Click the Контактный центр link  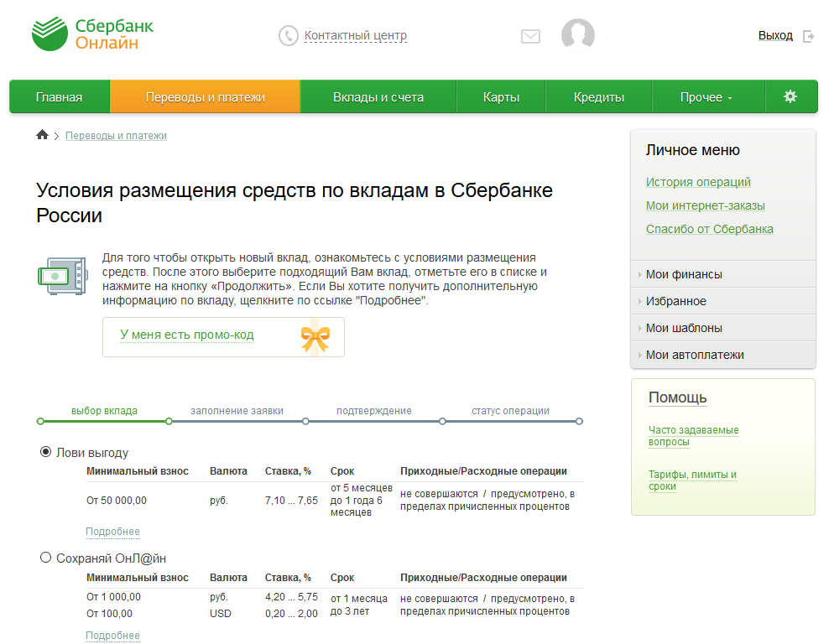click(x=355, y=35)
